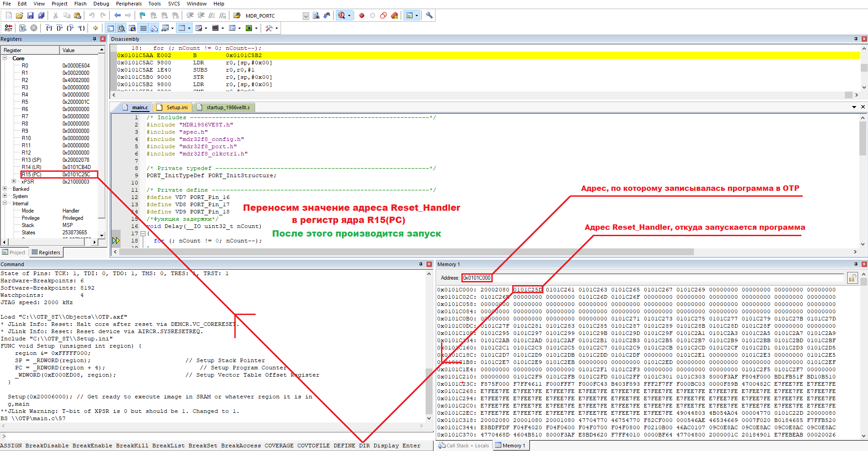
Task: Open the MDR_PORTC find combo box dropdown
Action: [306, 16]
